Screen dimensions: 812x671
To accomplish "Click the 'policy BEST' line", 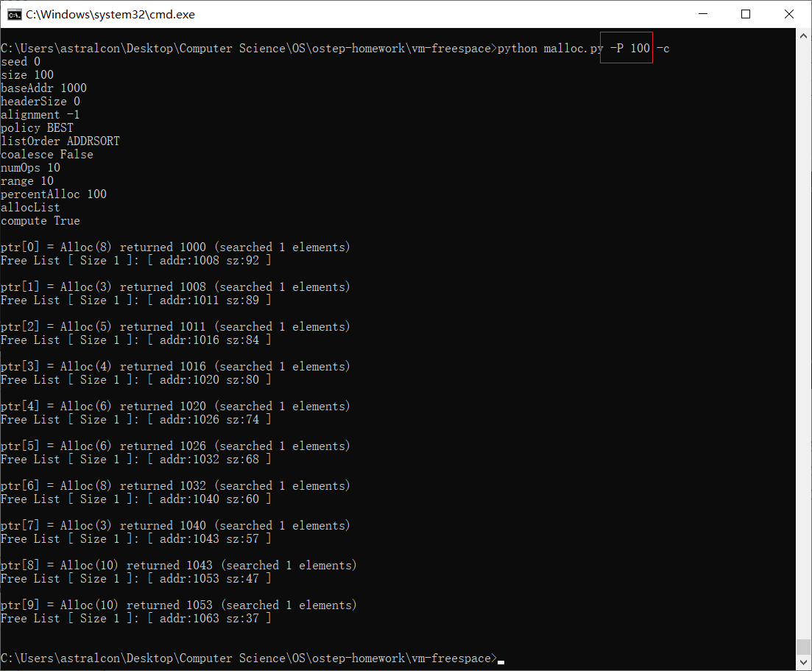I will coord(38,128).
